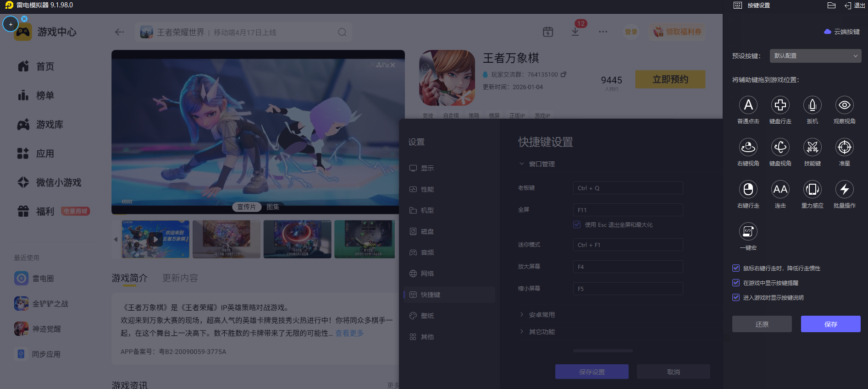This screenshot has height=389, width=868.
Task: Toggle 使用 Esc 退出全屏和最大化 checkbox
Action: pyautogui.click(x=577, y=225)
